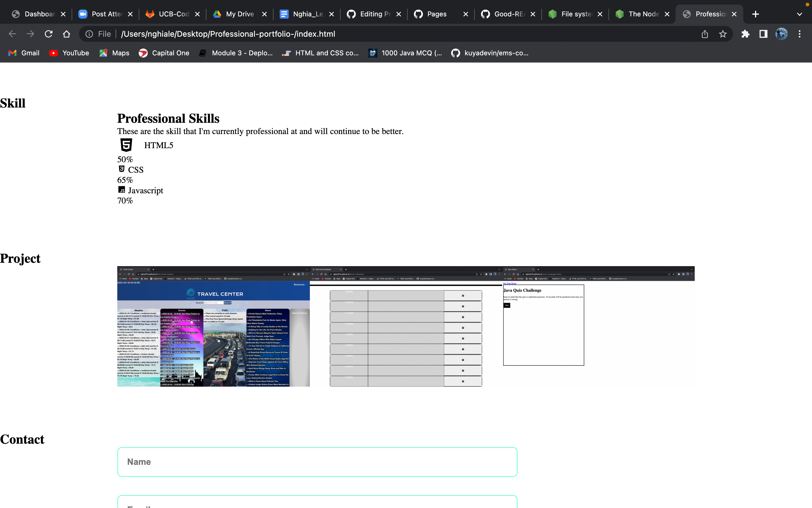This screenshot has width=812, height=508.
Task: Open the site information icon beside File
Action: point(89,34)
